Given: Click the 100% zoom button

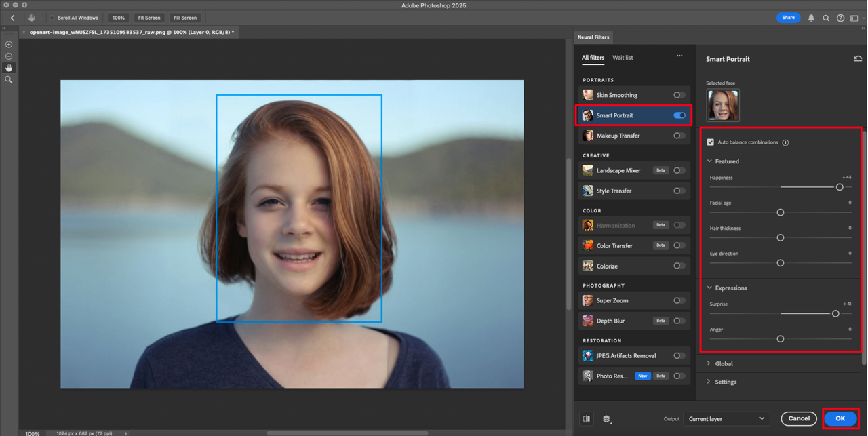Looking at the screenshot, I should click(x=119, y=18).
